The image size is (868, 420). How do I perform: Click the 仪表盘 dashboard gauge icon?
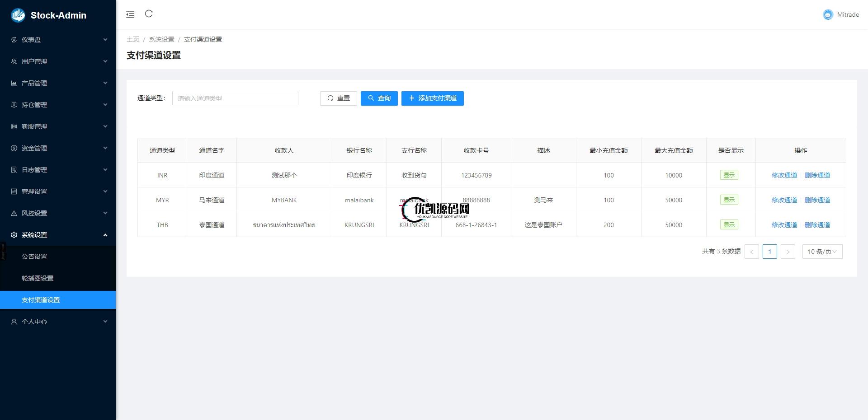click(x=13, y=40)
